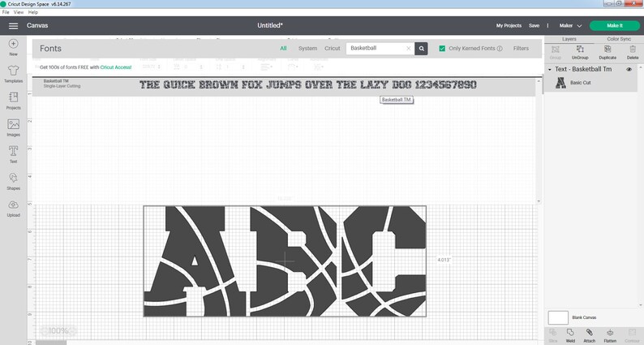
Task: Select the Basic Cut layer thumbnail
Action: point(560,83)
